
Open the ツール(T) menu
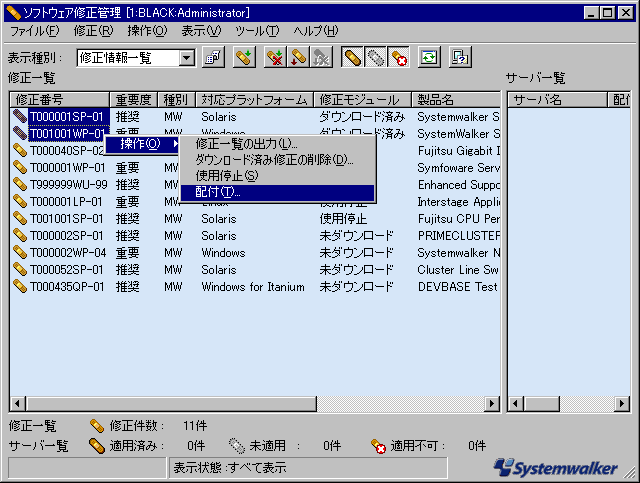click(257, 31)
